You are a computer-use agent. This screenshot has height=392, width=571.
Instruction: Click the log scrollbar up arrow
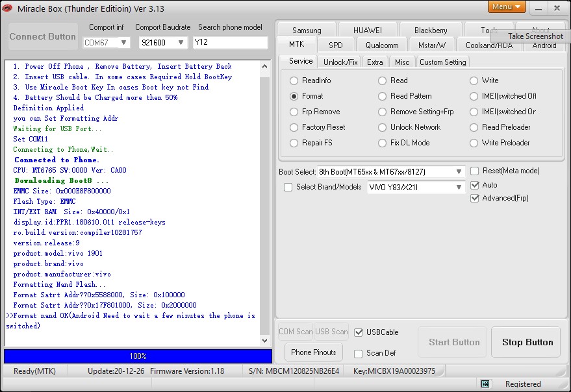[x=265, y=66]
